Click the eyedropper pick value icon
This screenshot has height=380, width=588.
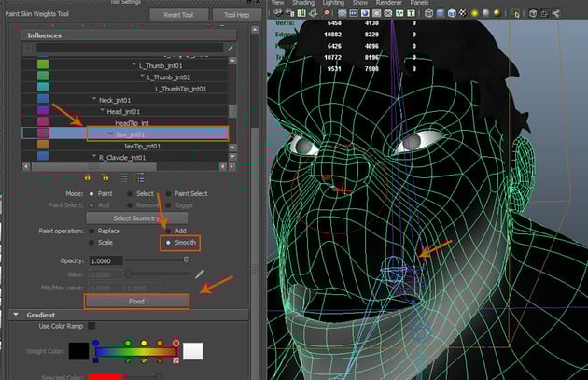[199, 273]
